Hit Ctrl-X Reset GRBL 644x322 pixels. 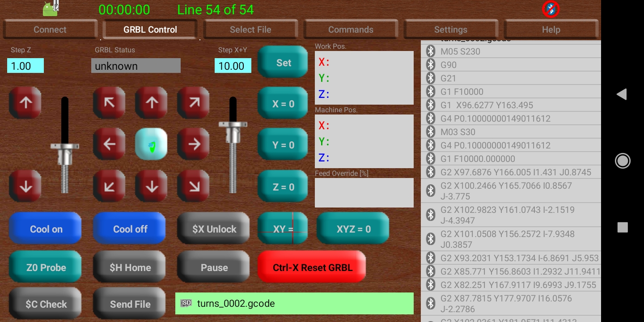click(312, 267)
